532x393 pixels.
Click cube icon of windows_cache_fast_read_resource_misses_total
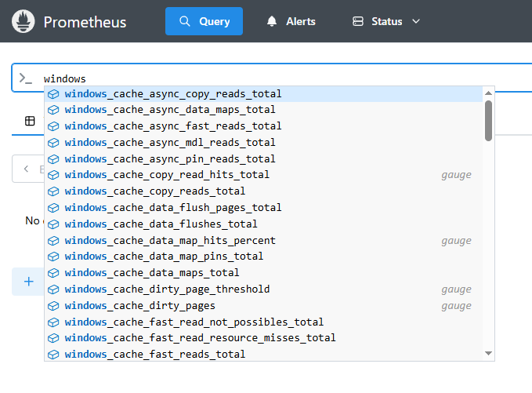(53, 338)
